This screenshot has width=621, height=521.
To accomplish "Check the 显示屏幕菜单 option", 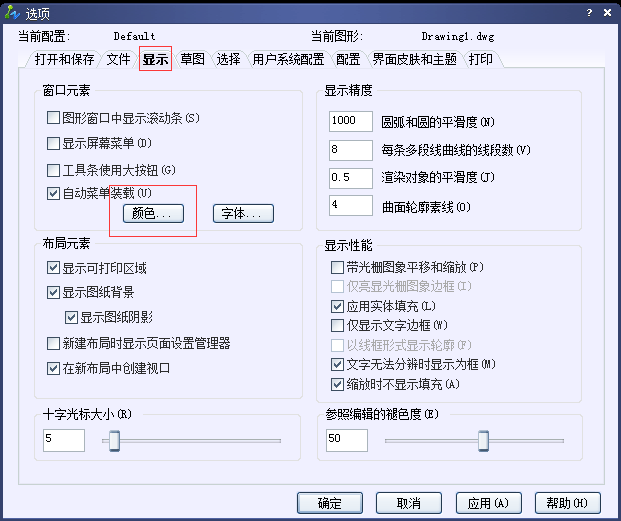I will (54, 143).
